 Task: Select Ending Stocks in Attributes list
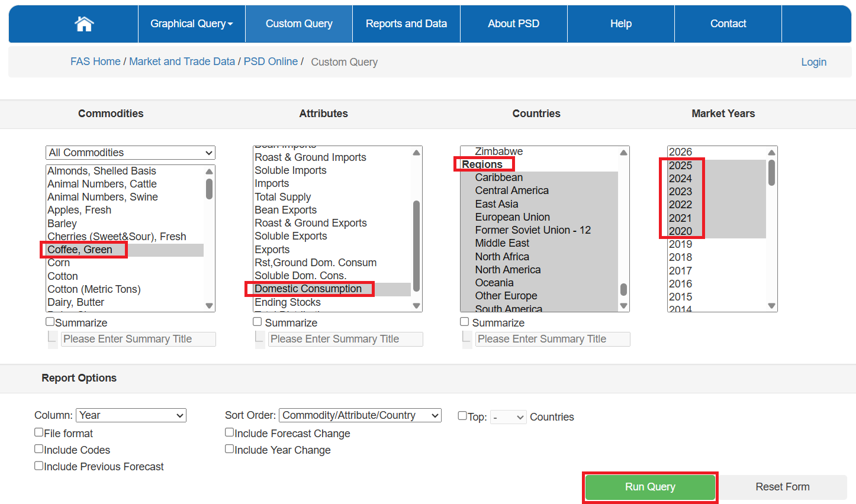[288, 302]
